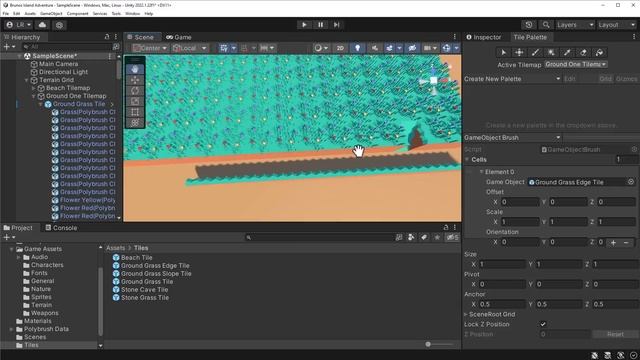The height and width of the screenshot is (360, 640).
Task: Choose the Tile Palette picker tool
Action: tap(567, 52)
